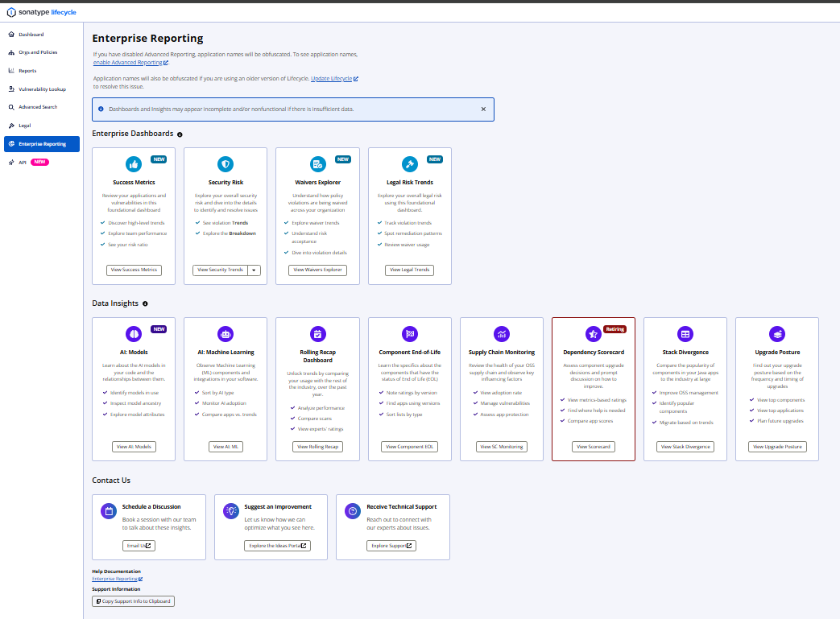Click the Legal gavel icon in sidebar
The height and width of the screenshot is (619, 840).
[x=11, y=126]
